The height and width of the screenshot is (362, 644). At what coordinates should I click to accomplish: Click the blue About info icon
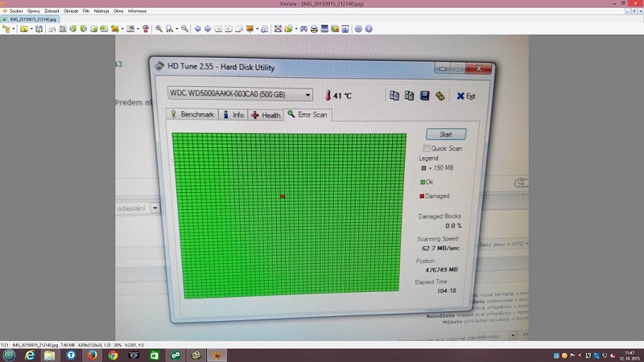[369, 29]
